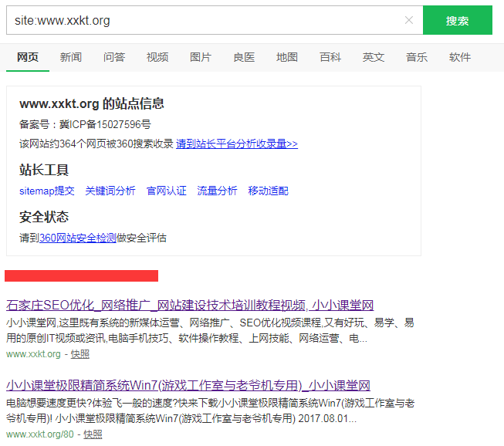
Task: Click the 站长工具 heading
Action: (x=44, y=170)
